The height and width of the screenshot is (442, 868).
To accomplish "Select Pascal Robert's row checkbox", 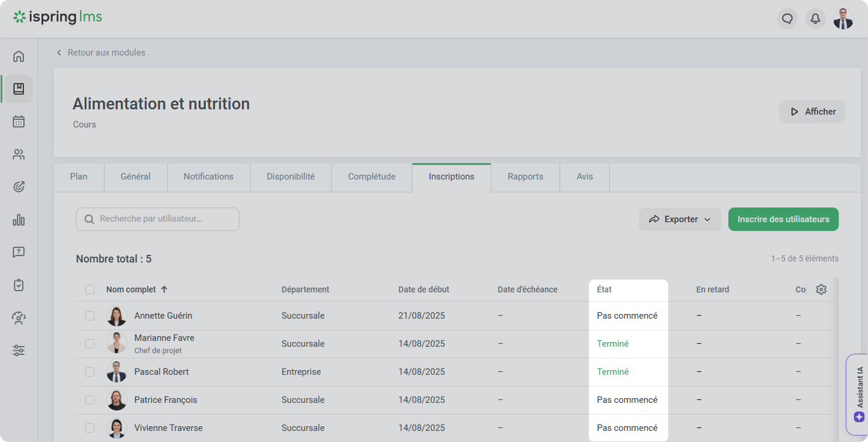I will click(x=90, y=372).
